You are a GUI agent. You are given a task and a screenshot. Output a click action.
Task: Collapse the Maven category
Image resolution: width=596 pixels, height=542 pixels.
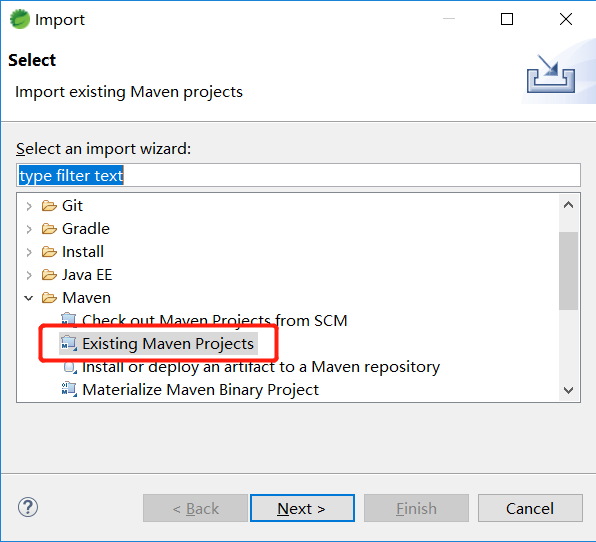pyautogui.click(x=29, y=298)
